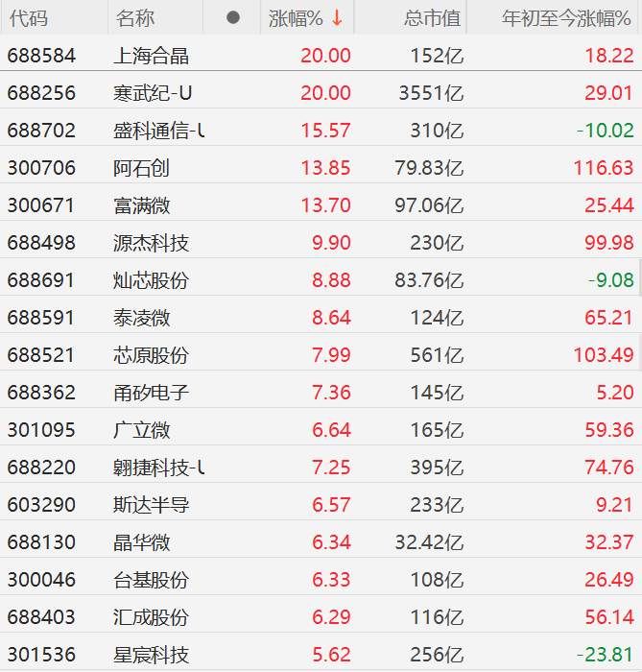Select stock code 300706
This screenshot has height=672, width=642.
point(41,168)
